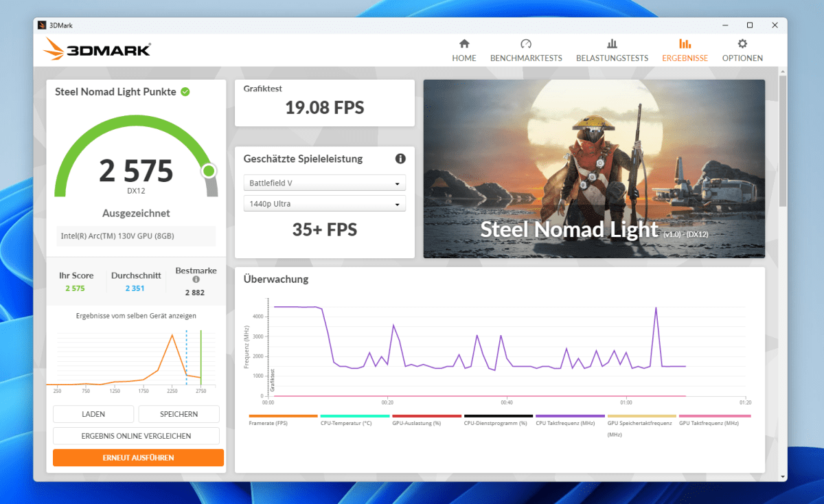
Task: Click the Home house icon
Action: pos(464,43)
